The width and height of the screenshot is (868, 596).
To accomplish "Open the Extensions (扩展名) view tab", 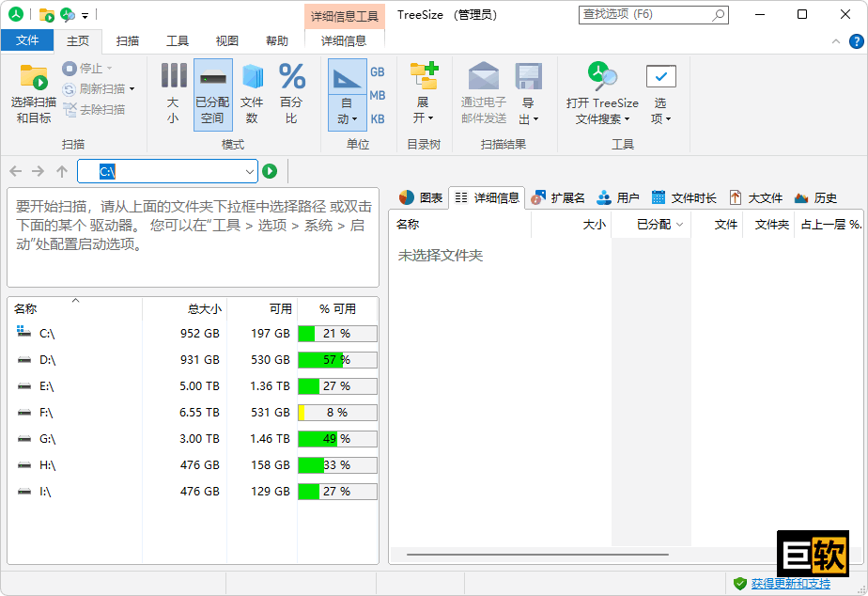I will 558,197.
